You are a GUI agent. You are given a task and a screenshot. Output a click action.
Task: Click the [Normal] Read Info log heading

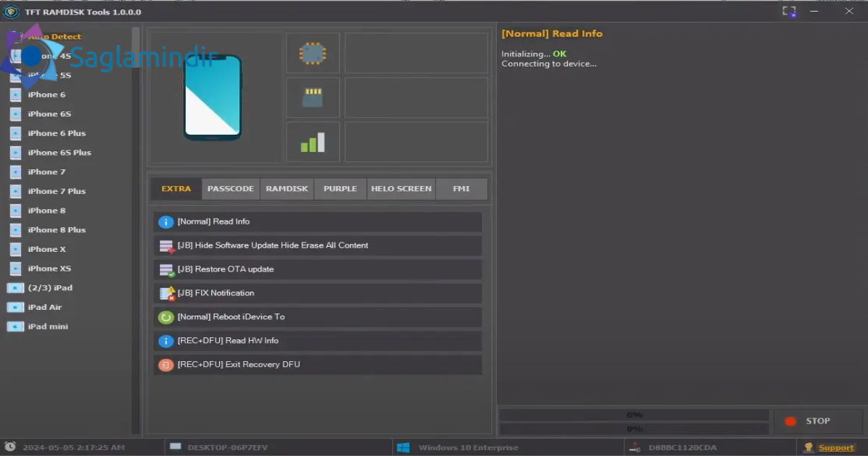pyautogui.click(x=552, y=33)
